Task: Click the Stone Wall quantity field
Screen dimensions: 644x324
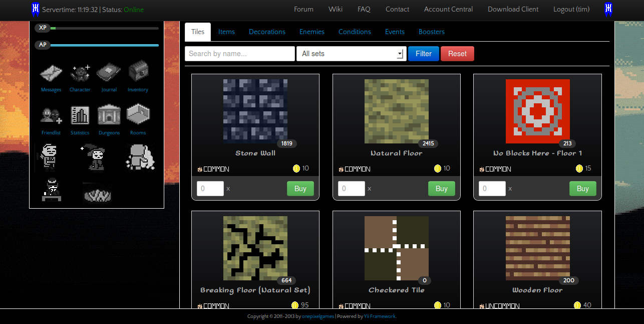Action: coord(210,189)
